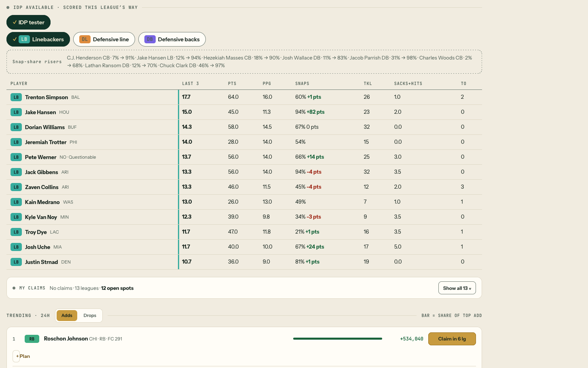Click the +534,040 adds count
This screenshot has width=588, height=368.
(412, 339)
